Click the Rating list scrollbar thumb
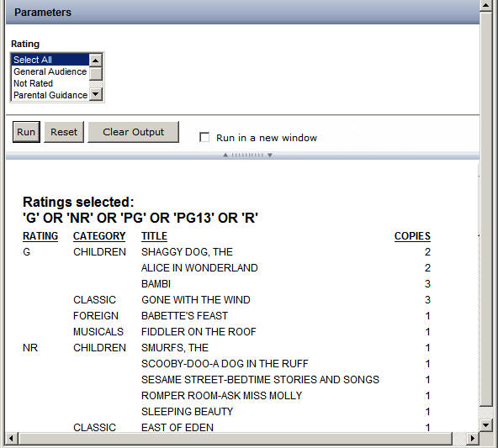 (x=96, y=74)
